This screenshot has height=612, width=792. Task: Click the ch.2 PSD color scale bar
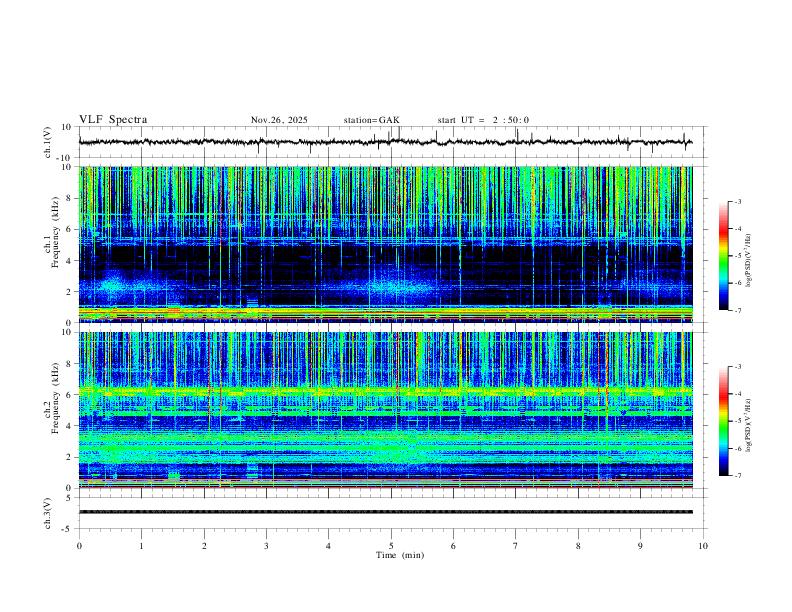point(723,421)
